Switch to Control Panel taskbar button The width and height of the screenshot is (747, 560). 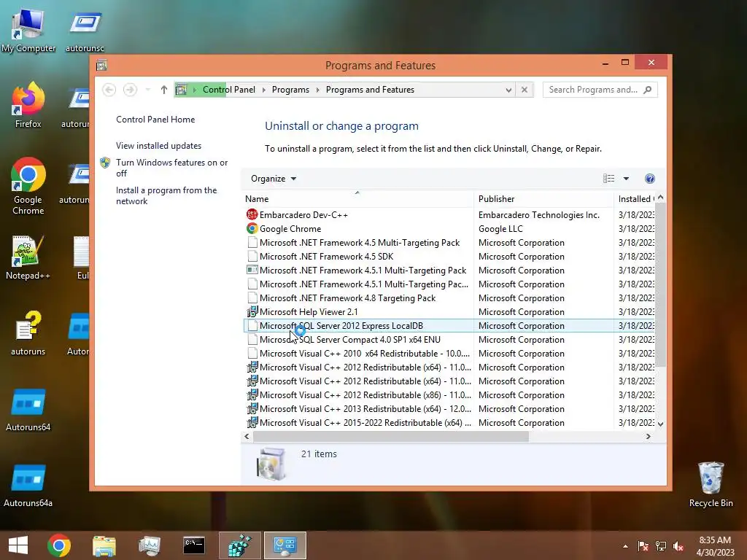tap(285, 545)
